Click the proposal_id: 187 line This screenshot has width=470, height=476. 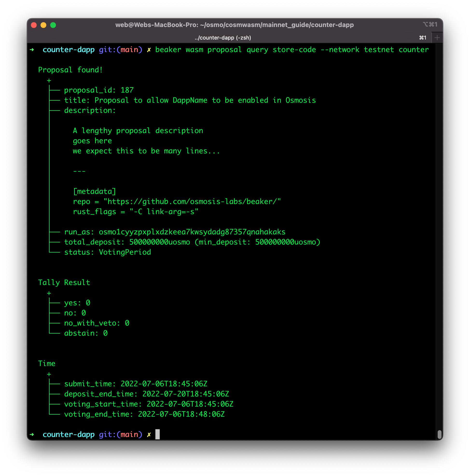pos(99,90)
